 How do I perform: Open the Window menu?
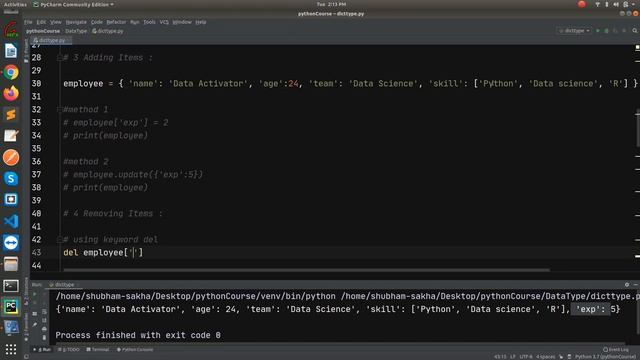click(182, 22)
